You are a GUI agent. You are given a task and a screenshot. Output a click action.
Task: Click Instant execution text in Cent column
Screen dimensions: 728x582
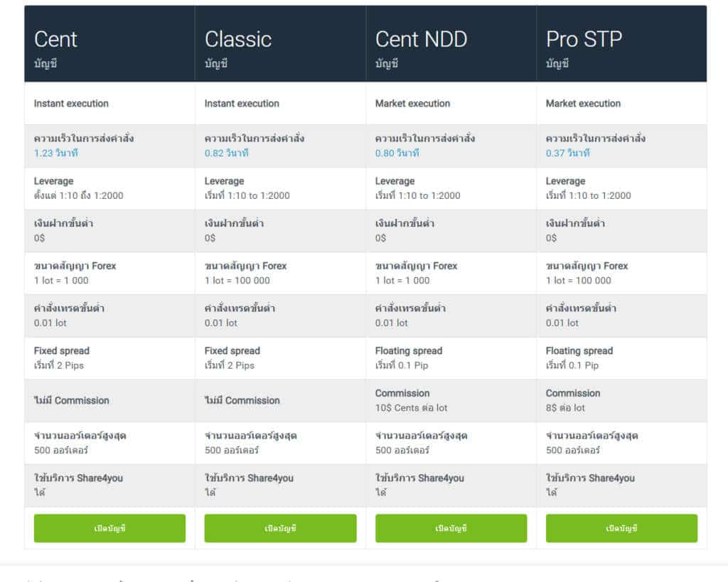pyautogui.click(x=71, y=104)
